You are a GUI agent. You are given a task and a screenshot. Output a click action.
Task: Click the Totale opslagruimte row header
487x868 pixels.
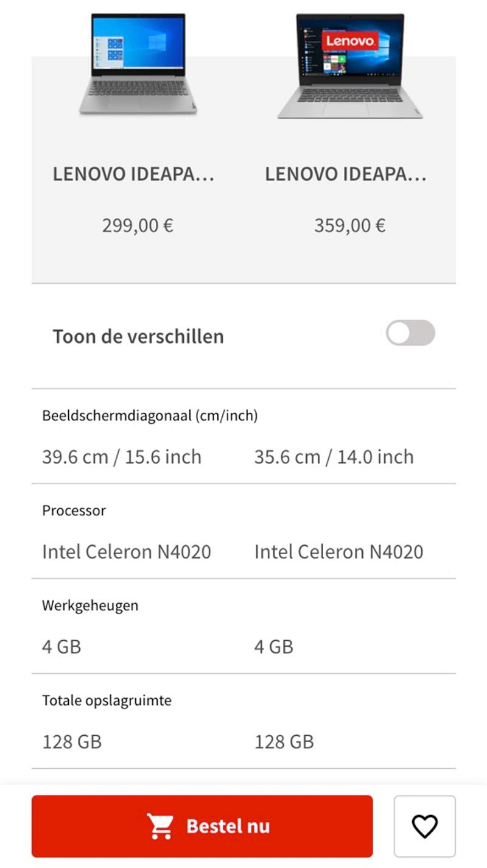pyautogui.click(x=107, y=700)
